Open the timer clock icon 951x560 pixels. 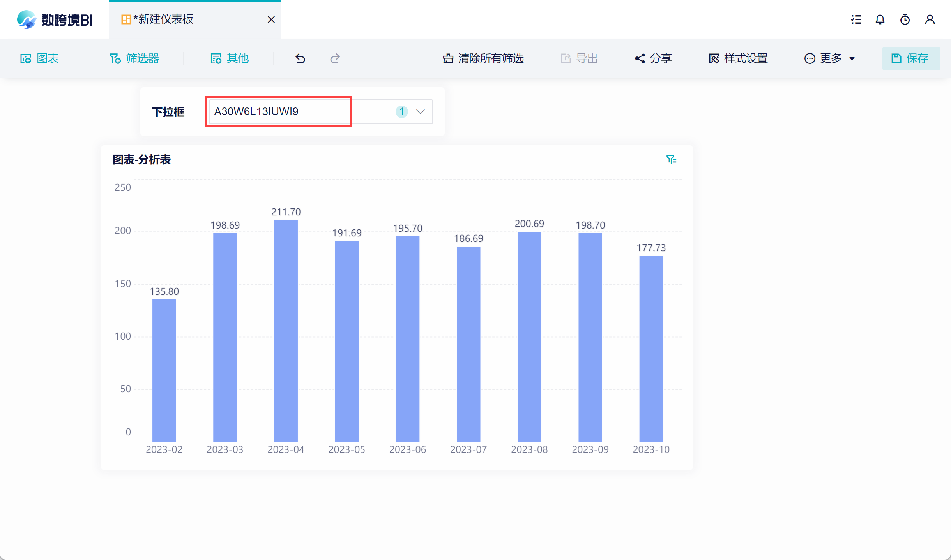pos(905,19)
